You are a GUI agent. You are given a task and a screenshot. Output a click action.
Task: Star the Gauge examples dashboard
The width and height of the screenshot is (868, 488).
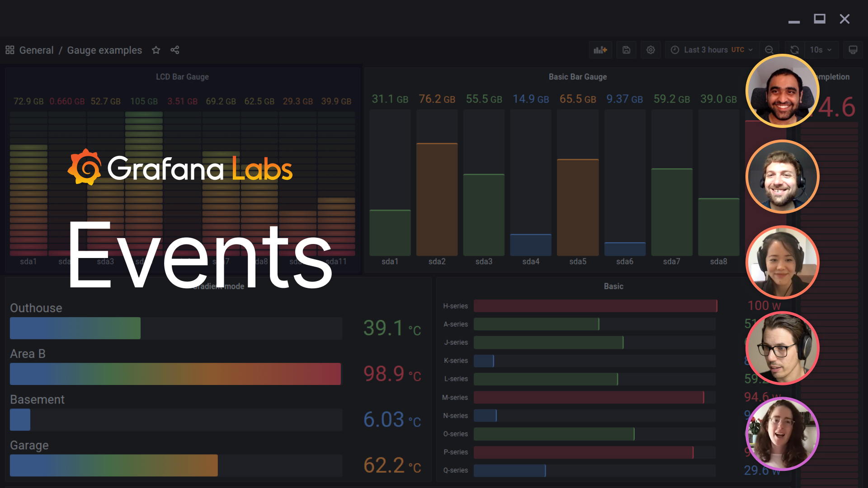[156, 50]
